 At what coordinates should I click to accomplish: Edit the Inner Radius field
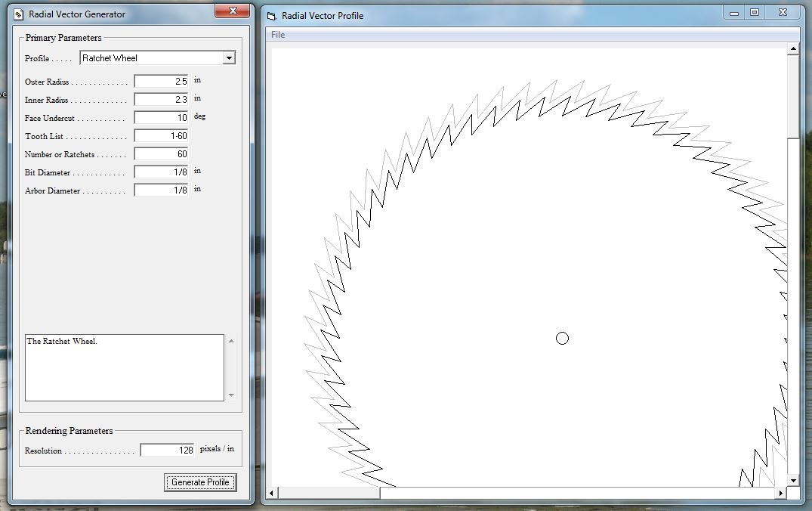pos(161,100)
